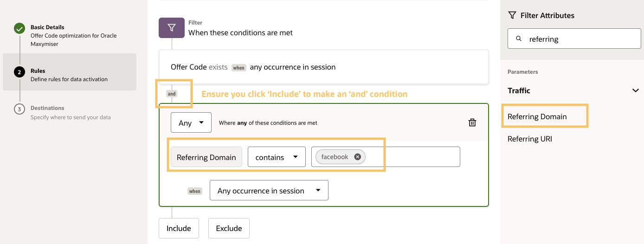
Task: Click the green Basic Details checkmark step
Action: point(19,29)
